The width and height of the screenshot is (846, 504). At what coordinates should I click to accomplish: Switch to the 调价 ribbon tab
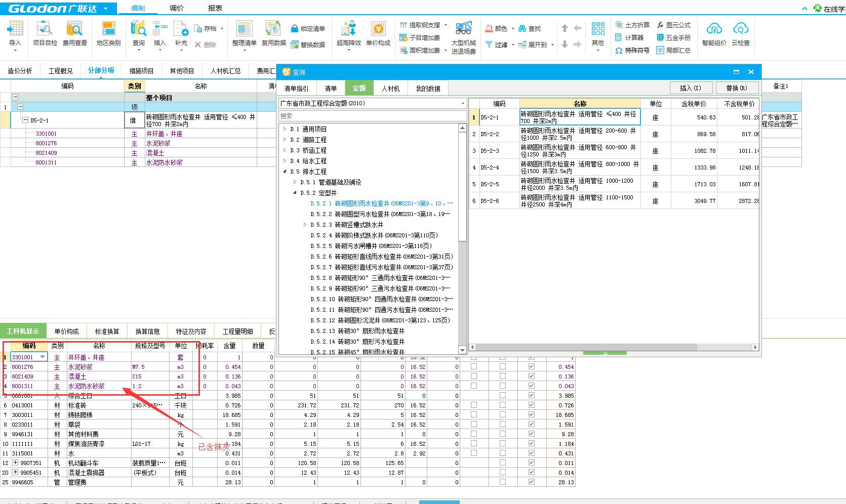point(177,8)
